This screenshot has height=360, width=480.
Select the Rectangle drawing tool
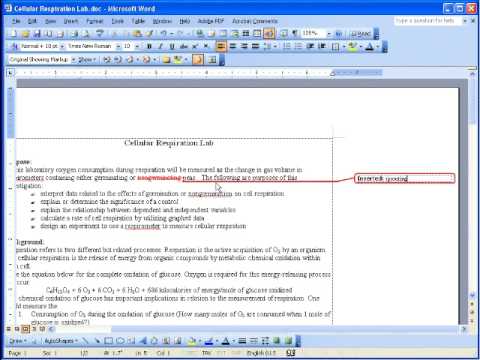point(109,341)
